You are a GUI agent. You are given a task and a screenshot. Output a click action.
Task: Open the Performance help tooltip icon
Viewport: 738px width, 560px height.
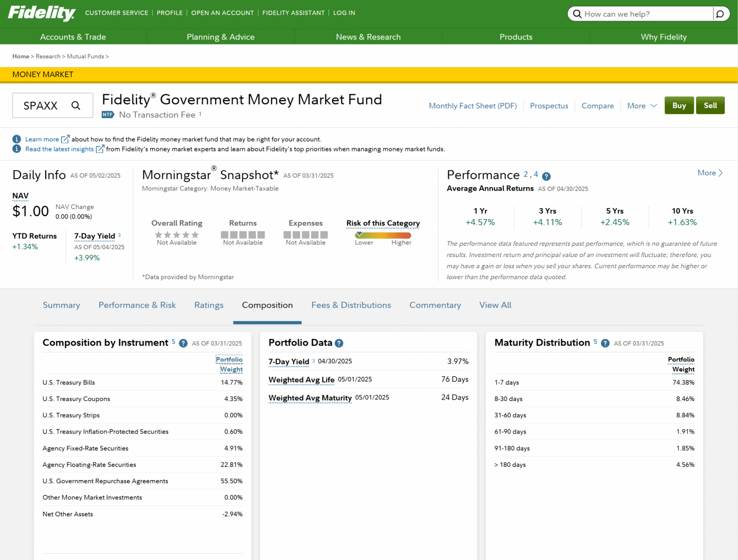(546, 176)
